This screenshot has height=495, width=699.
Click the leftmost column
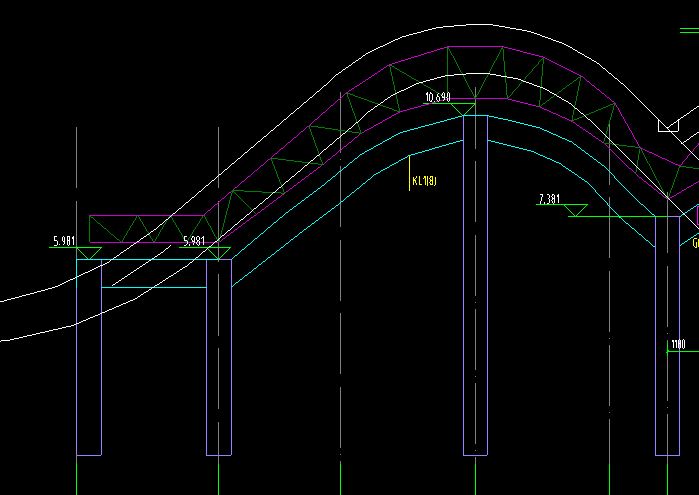pyautogui.click(x=89, y=370)
